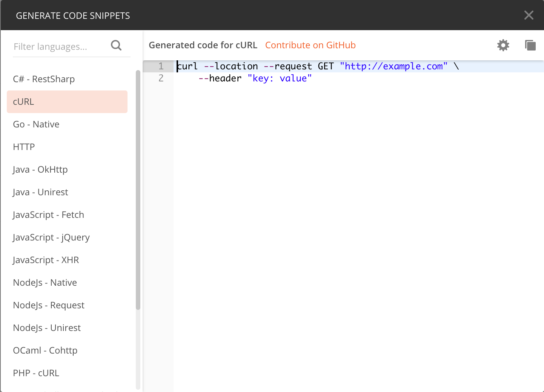Open the snippet settings gear icon
Viewport: 544px width, 392px height.
point(503,45)
